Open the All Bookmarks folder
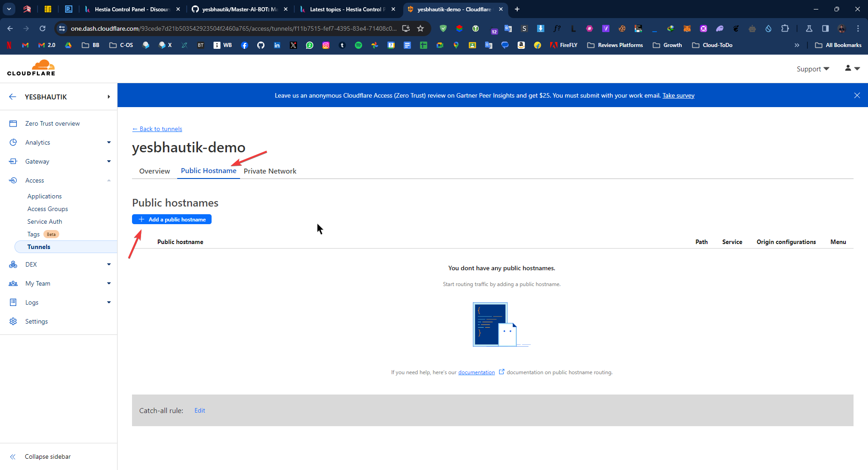Screen dimensions: 868x470 click(838, 45)
